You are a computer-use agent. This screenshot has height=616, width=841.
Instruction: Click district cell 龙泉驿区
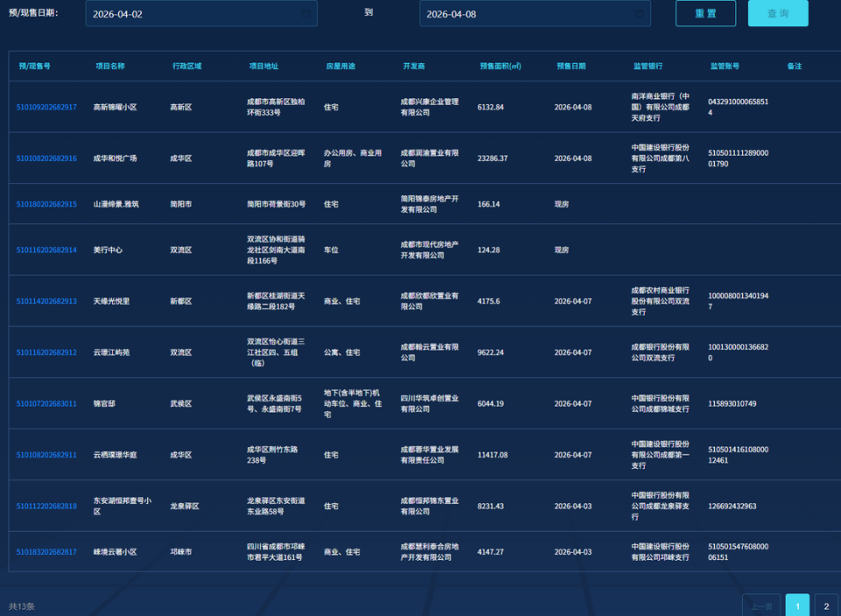pos(185,506)
